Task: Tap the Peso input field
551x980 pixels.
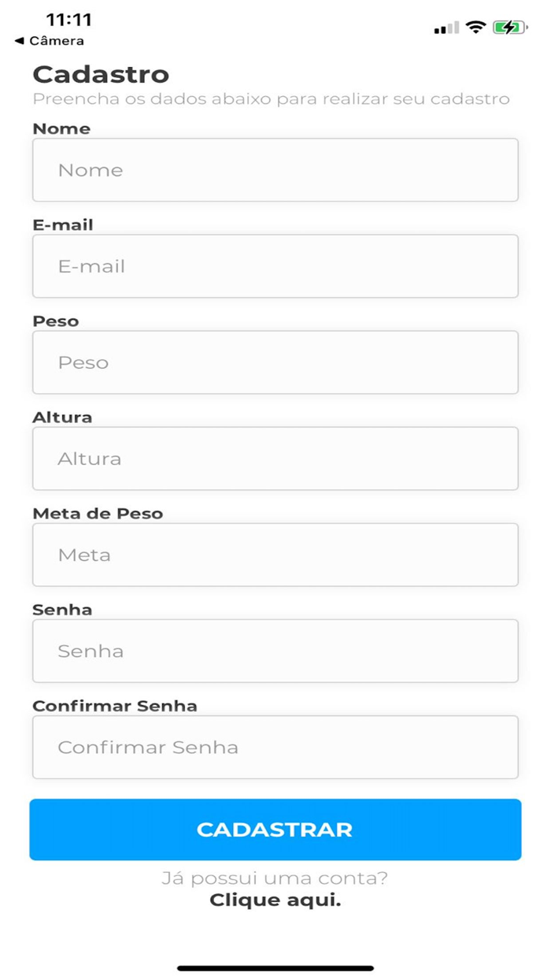Action: (275, 362)
